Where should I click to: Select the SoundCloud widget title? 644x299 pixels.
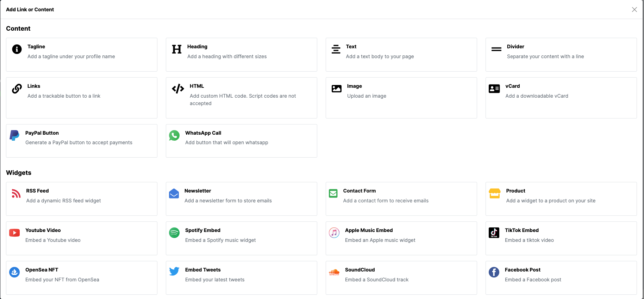coord(360,270)
